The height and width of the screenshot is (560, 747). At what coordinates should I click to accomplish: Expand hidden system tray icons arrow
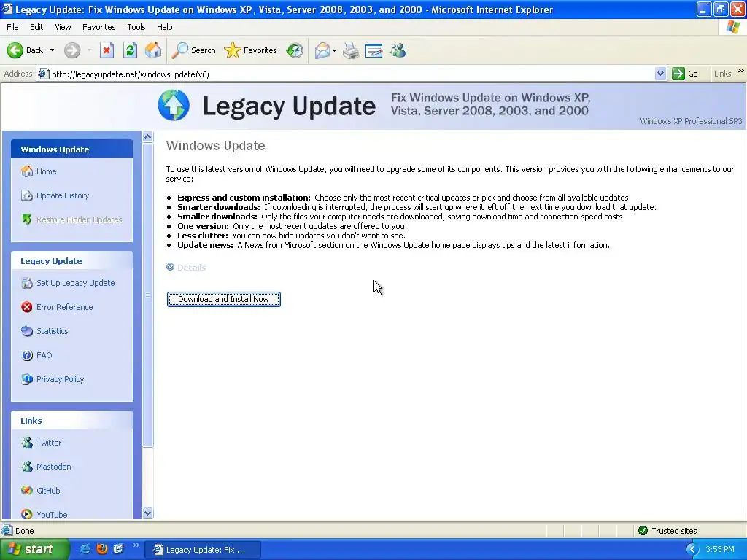tap(692, 550)
